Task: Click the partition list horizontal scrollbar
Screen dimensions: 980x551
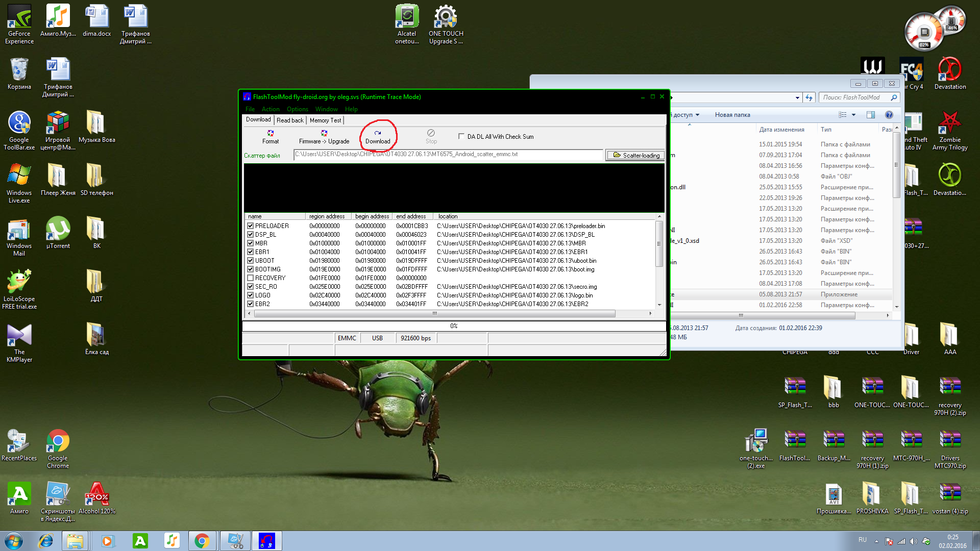Action: click(x=434, y=314)
